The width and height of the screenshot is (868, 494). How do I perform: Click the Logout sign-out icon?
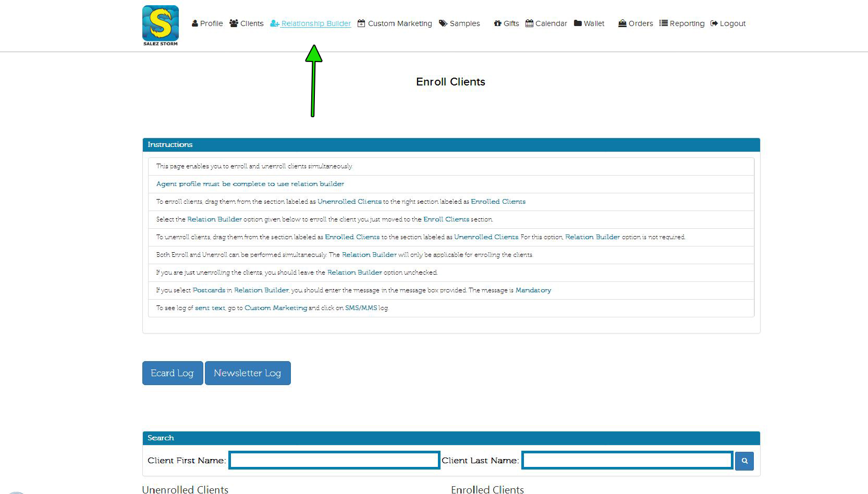pos(714,23)
